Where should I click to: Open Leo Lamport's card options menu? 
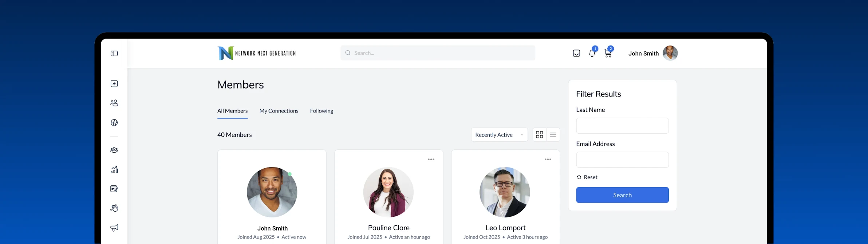point(548,160)
